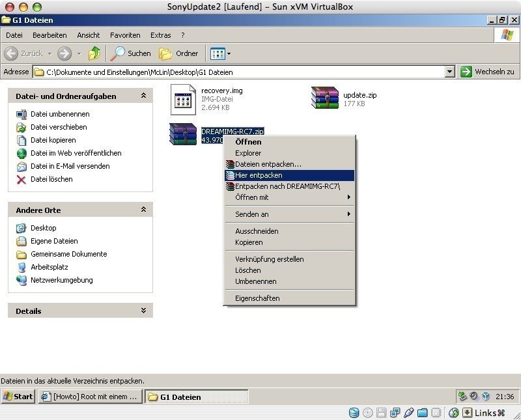Click the Datei im Web veröffentlichen link

pos(76,153)
